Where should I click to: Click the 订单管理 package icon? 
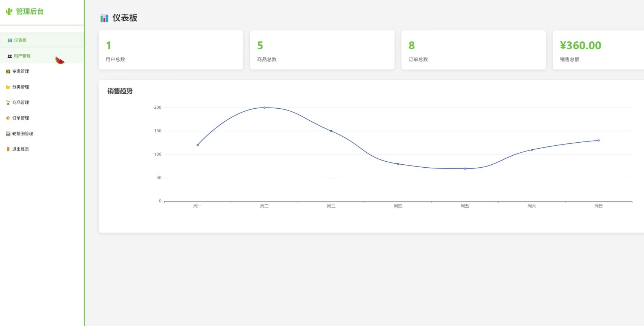(x=8, y=118)
